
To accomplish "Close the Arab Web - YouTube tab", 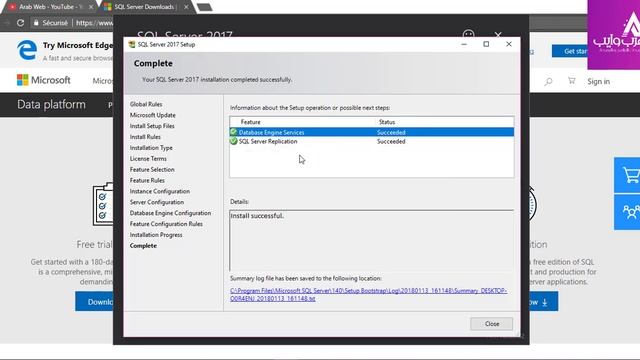I will point(91,7).
